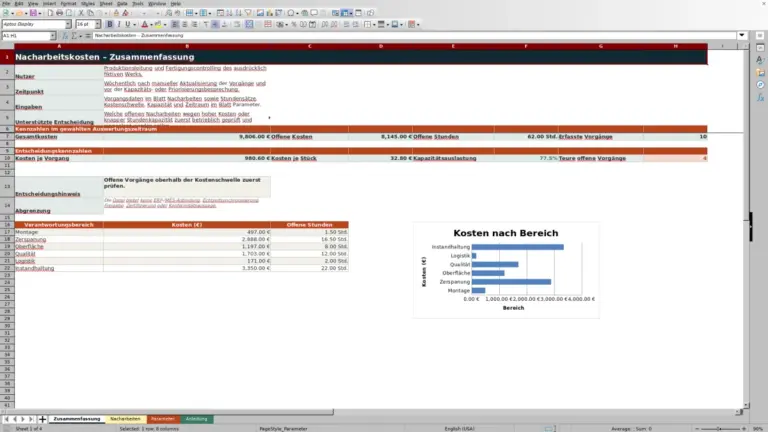Expand the formula bar arrow

(742, 35)
